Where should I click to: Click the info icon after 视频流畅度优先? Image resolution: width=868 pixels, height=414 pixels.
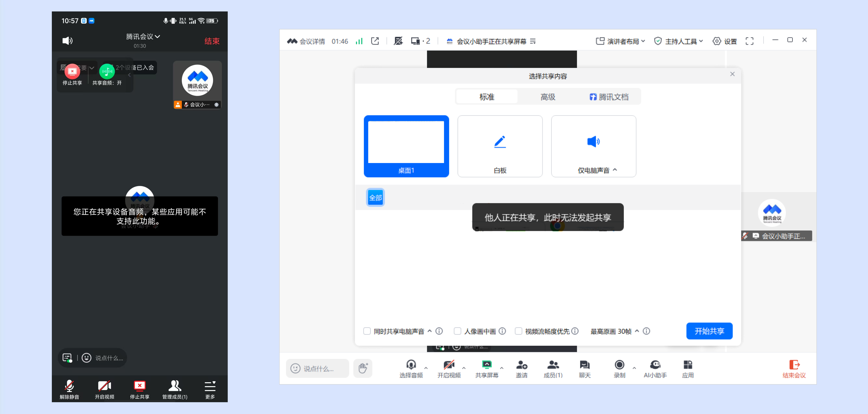pos(575,331)
